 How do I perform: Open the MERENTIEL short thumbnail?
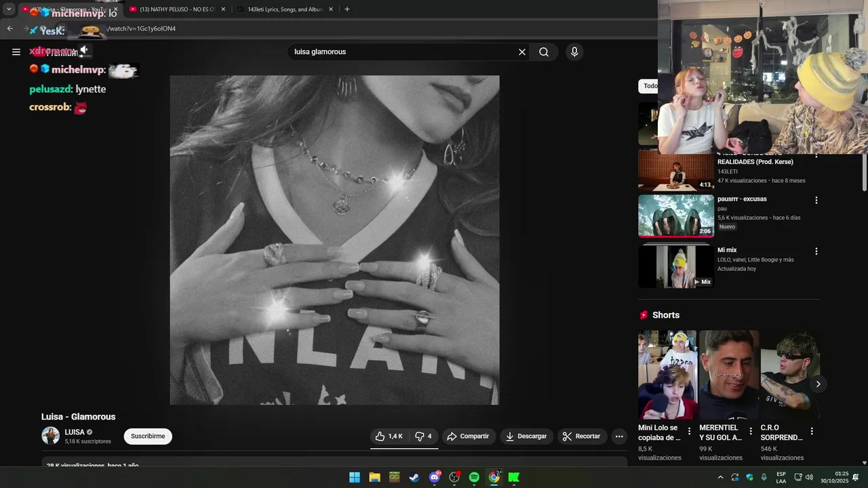729,375
